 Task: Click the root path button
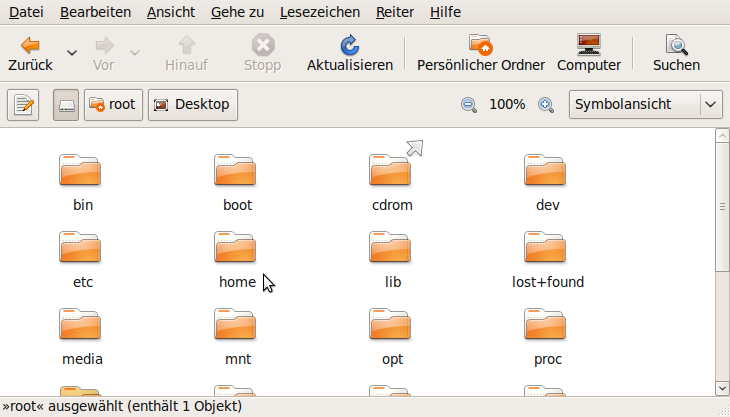(x=113, y=105)
